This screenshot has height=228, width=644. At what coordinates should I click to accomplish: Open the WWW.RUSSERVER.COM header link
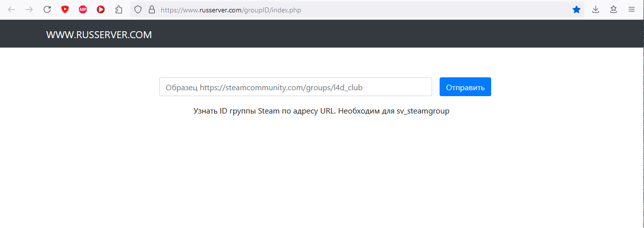99,35
